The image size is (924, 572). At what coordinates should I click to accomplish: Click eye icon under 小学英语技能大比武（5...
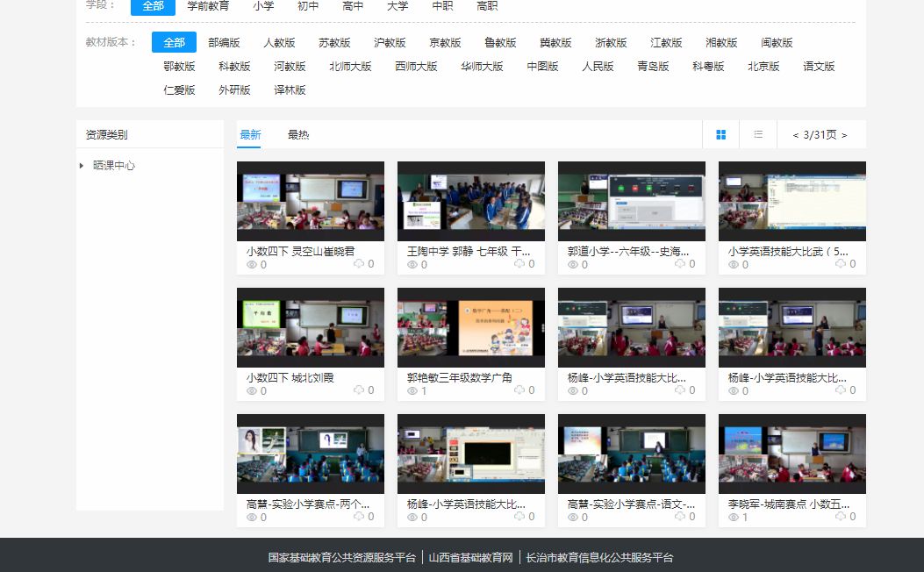click(x=734, y=265)
